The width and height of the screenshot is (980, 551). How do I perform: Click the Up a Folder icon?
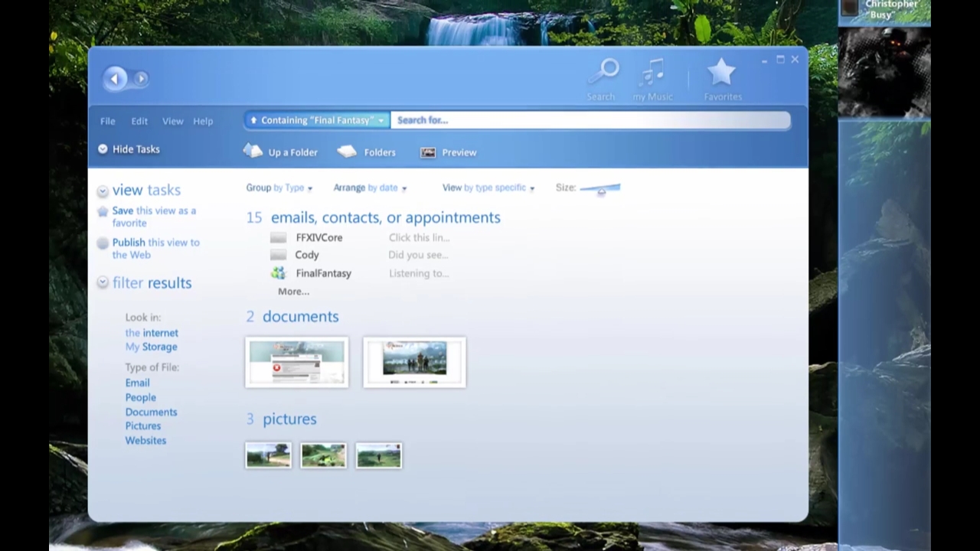point(253,151)
